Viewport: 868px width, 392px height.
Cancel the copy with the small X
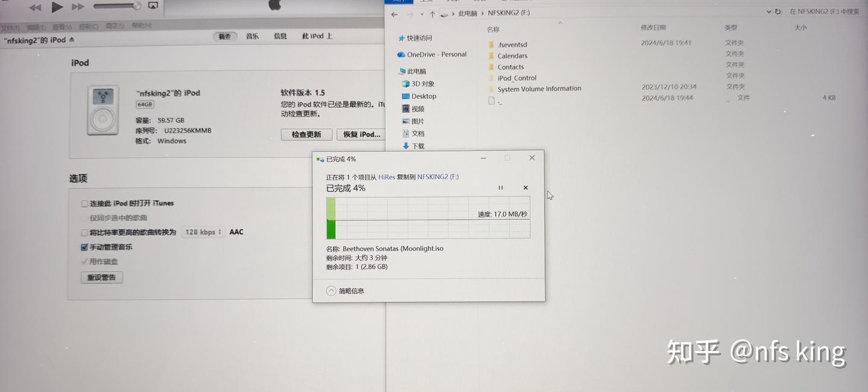click(x=526, y=188)
